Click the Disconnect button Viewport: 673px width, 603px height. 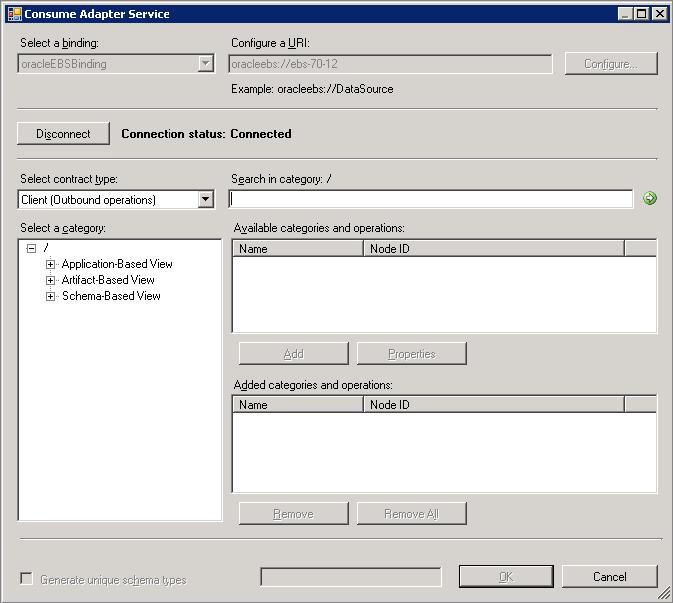click(x=64, y=134)
